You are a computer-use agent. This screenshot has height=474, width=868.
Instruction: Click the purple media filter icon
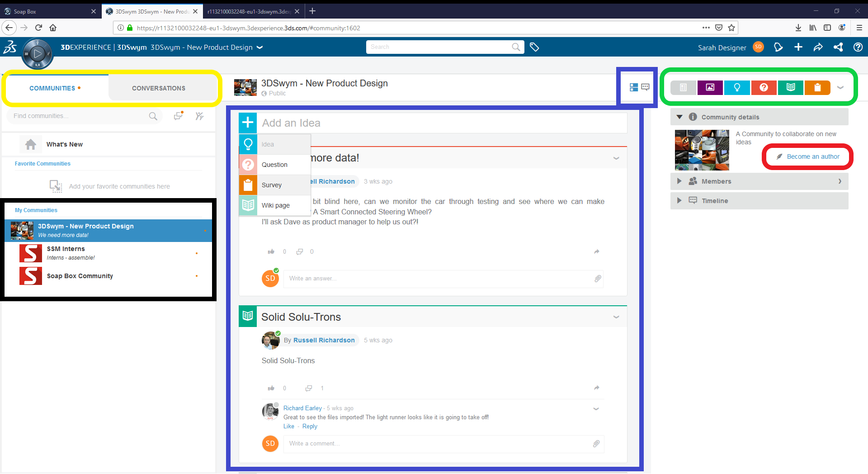pos(710,87)
